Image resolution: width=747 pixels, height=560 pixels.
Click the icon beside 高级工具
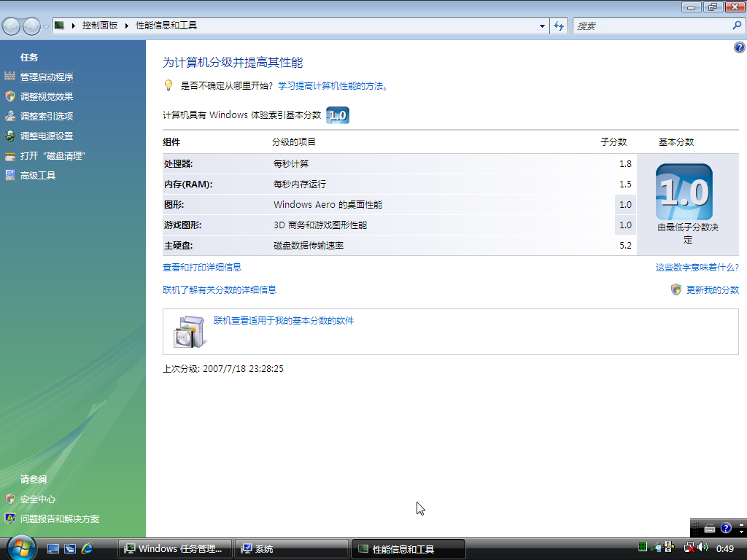pyautogui.click(x=10, y=175)
